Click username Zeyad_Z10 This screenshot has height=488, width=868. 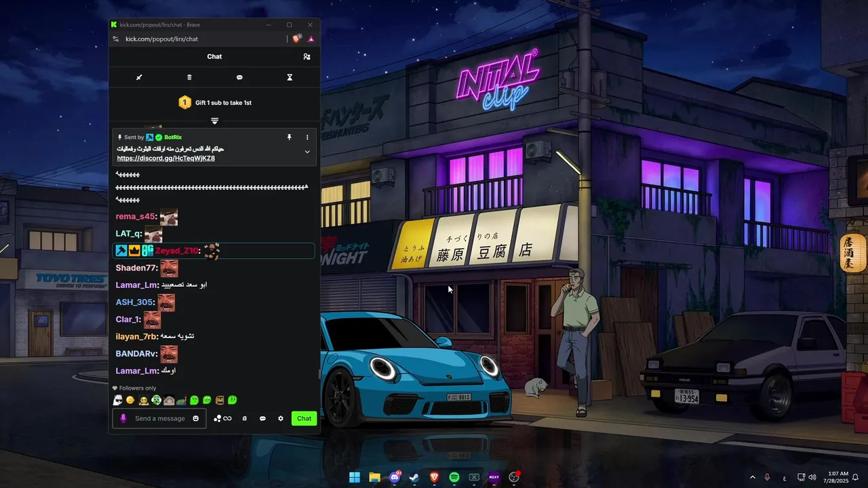coord(177,251)
